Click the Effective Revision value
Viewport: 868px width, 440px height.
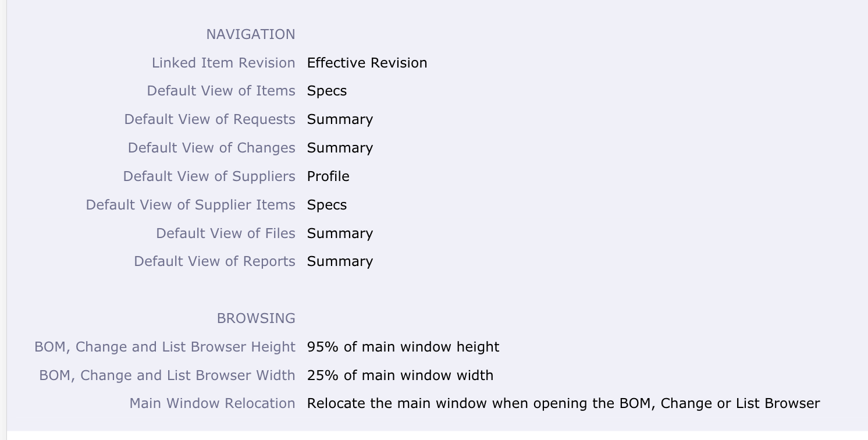tap(367, 63)
